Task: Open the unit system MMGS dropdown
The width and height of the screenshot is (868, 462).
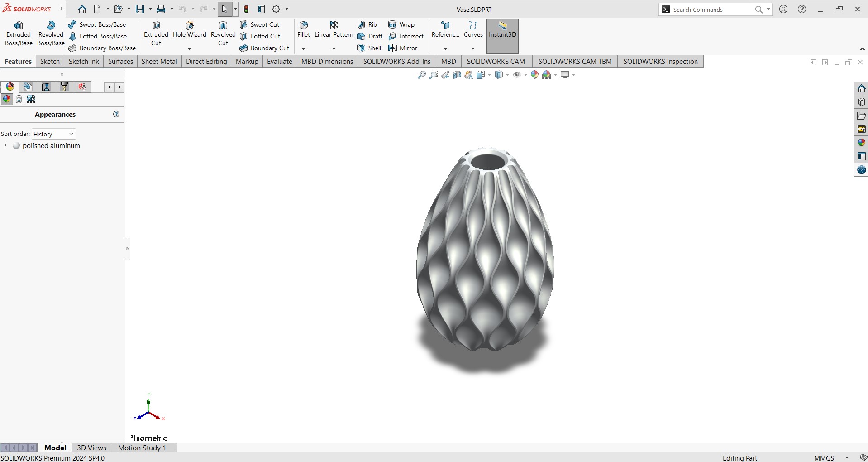Action: coord(847,458)
